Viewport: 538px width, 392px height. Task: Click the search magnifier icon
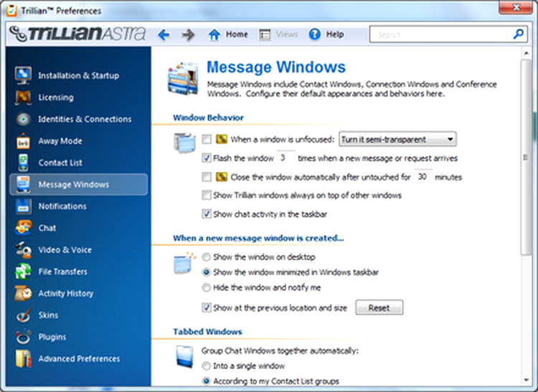pyautogui.click(x=518, y=34)
